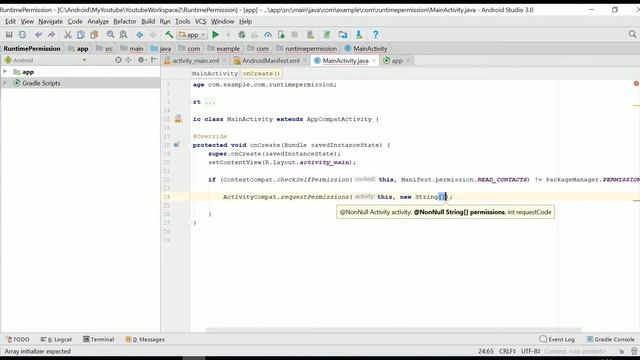
Task: Open the Edit menu
Action: coord(10,21)
